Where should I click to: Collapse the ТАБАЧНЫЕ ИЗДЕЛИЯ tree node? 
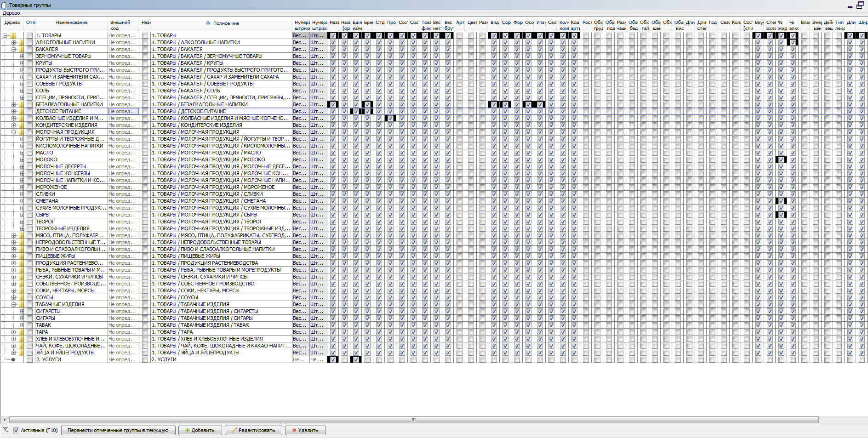click(13, 304)
